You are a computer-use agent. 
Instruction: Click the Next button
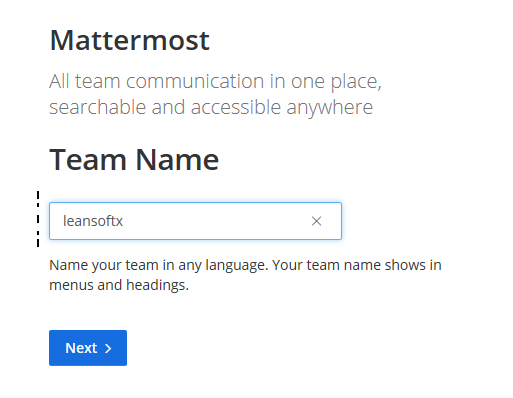click(x=88, y=348)
